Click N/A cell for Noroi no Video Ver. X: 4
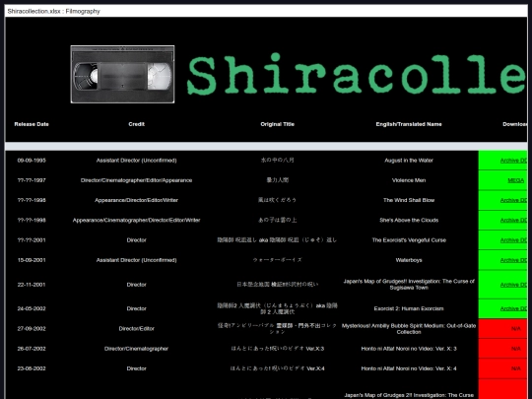The width and height of the screenshot is (532, 399). (502, 368)
